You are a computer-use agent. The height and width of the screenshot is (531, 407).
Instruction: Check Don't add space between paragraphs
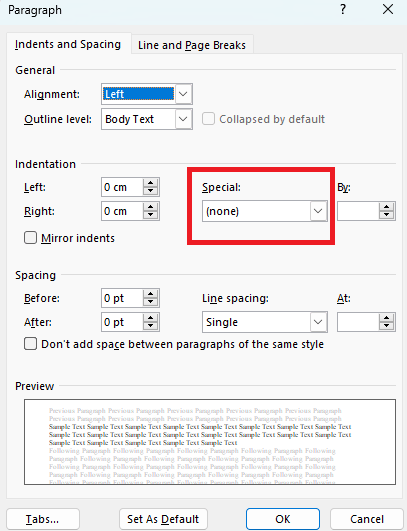tap(30, 344)
